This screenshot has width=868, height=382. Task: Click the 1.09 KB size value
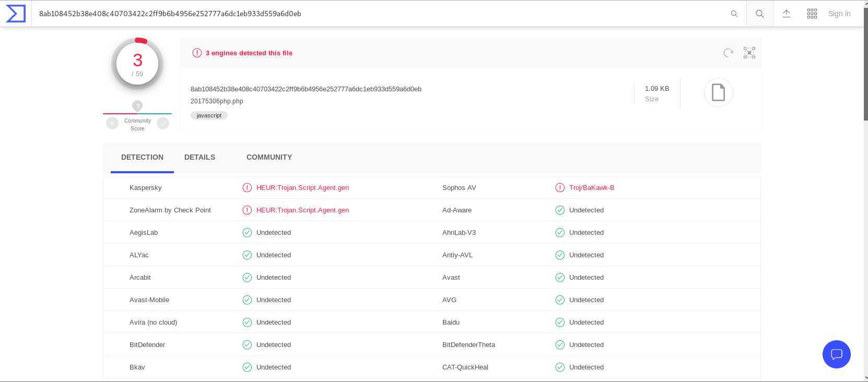[657, 88]
